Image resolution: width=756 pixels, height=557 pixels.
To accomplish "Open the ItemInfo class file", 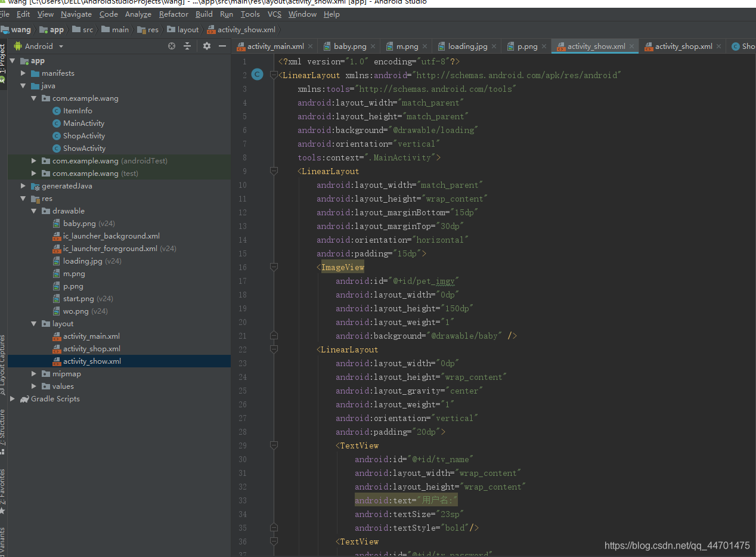I will (78, 111).
